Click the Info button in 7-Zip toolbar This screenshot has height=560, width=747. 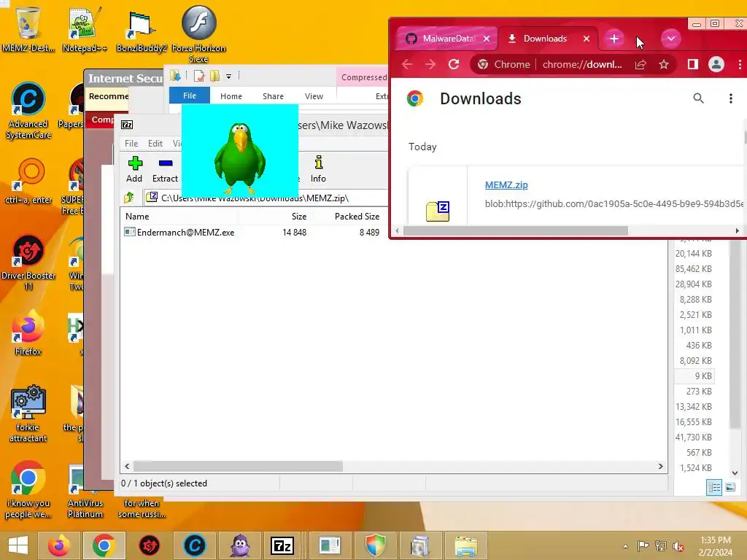point(318,169)
